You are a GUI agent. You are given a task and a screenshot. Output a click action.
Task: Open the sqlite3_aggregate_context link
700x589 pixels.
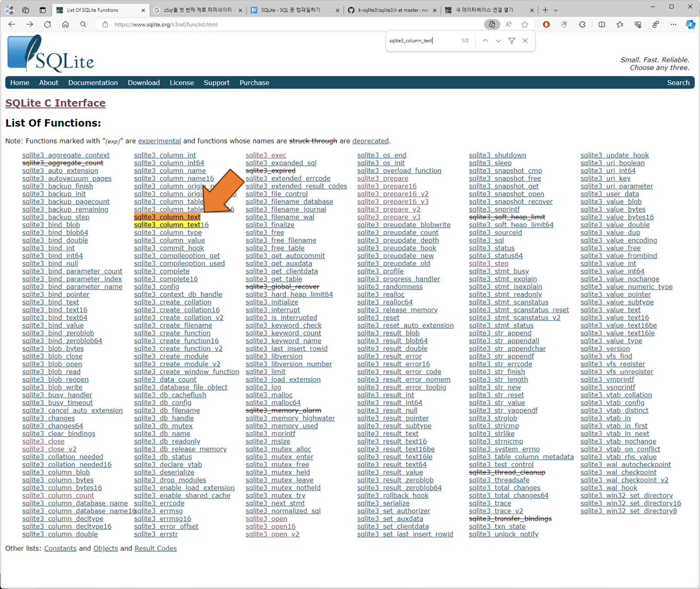click(x=66, y=155)
